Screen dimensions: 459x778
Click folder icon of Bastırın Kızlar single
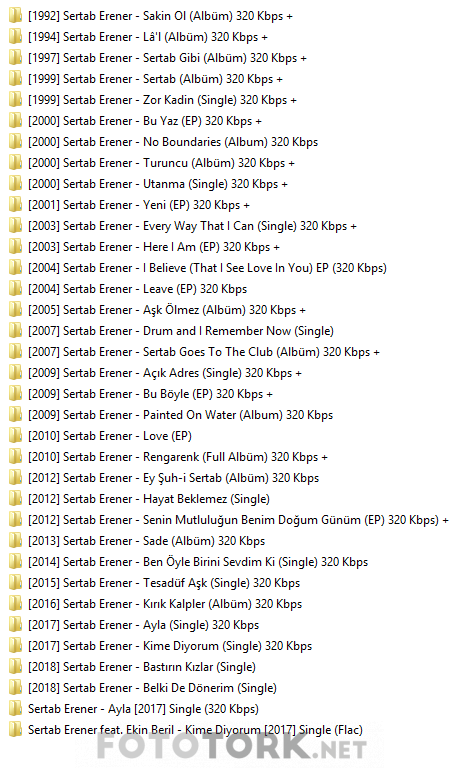pyautogui.click(x=15, y=667)
